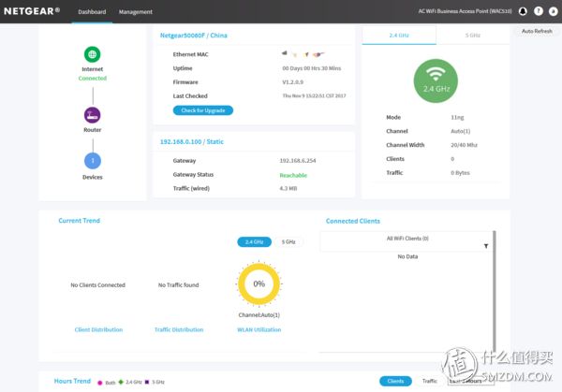Click All WiFi Clients (0) header
The height and width of the screenshot is (392, 562).
(407, 239)
